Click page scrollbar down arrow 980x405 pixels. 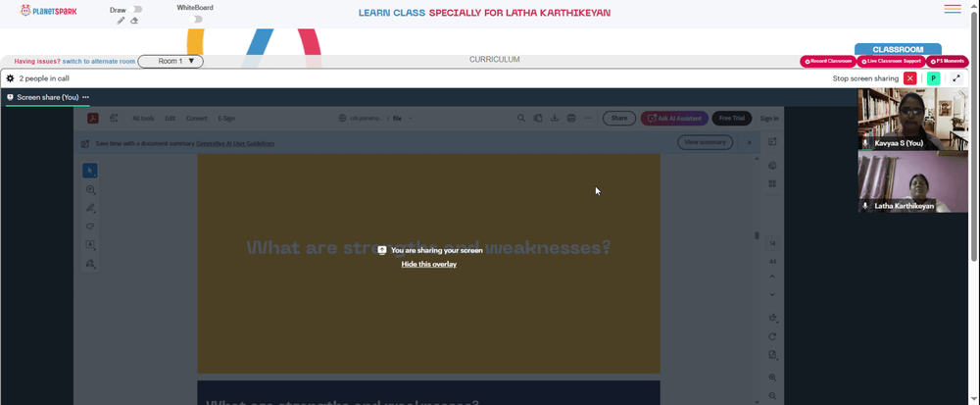click(974, 401)
